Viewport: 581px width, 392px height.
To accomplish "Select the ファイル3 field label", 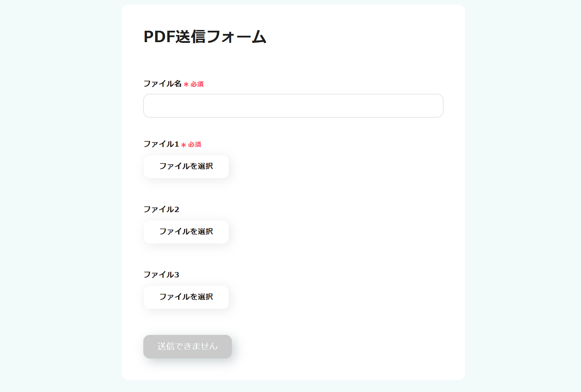I will click(161, 275).
